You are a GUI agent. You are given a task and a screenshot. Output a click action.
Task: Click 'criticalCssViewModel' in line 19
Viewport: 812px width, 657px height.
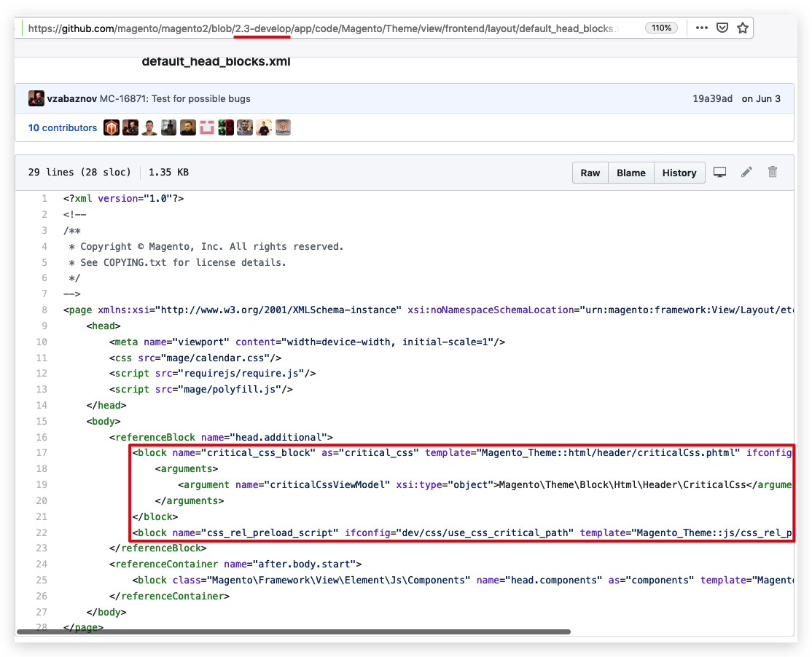[x=327, y=484]
